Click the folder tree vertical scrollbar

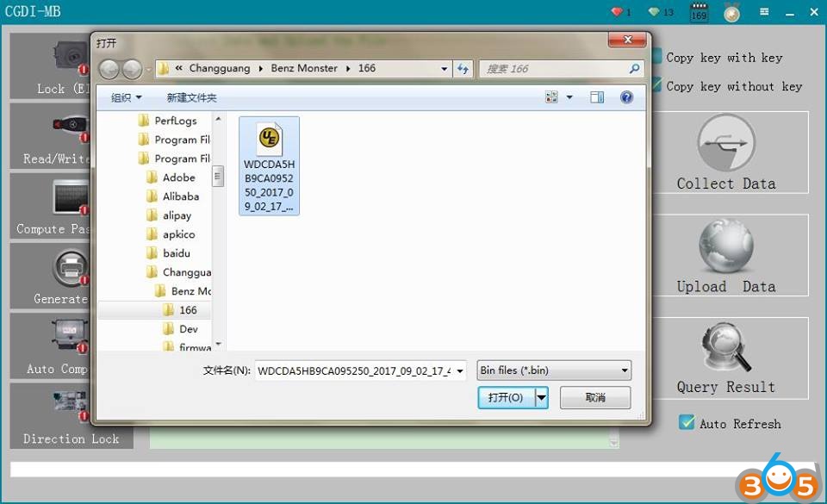coord(218,177)
